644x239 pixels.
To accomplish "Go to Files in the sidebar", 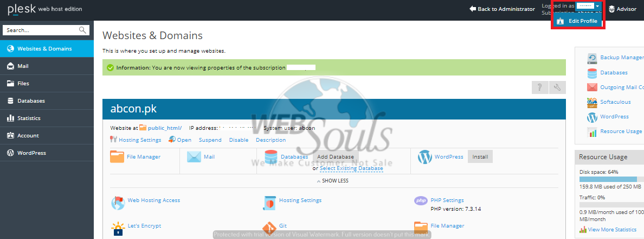I will click(x=47, y=84).
